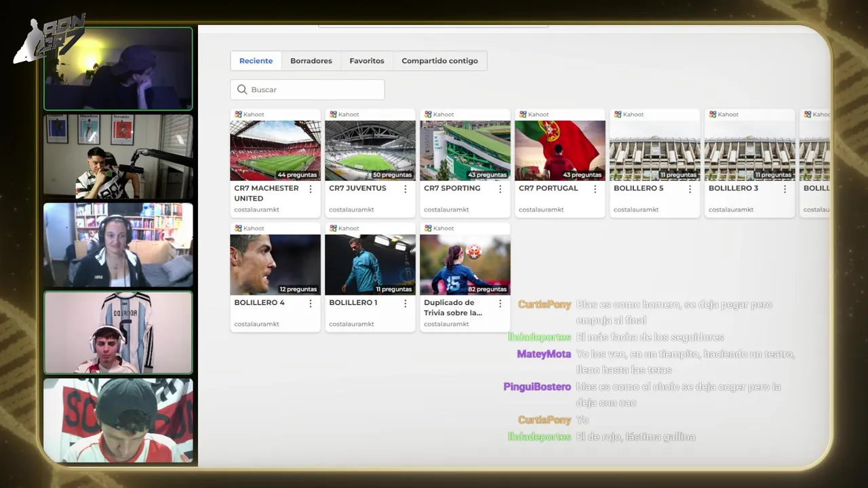Click the BOLILLERO 4 title
Viewport: 868px width, 488px height.
click(x=259, y=302)
